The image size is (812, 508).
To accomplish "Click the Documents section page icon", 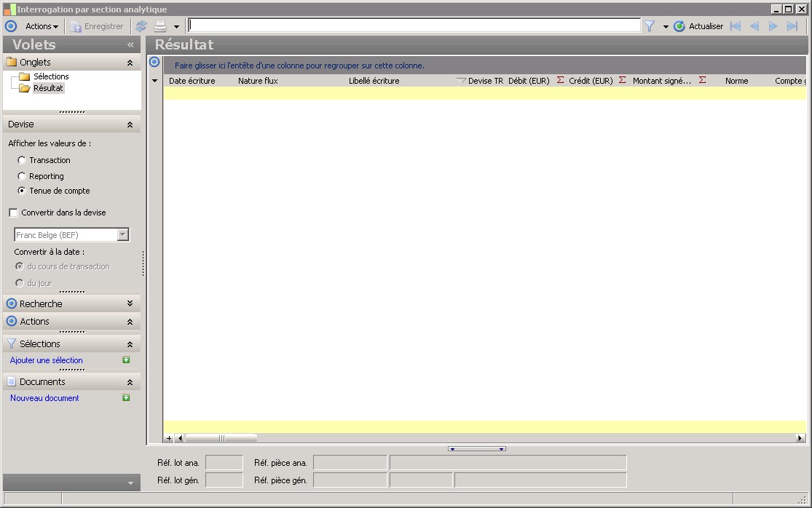I will click(x=12, y=382).
